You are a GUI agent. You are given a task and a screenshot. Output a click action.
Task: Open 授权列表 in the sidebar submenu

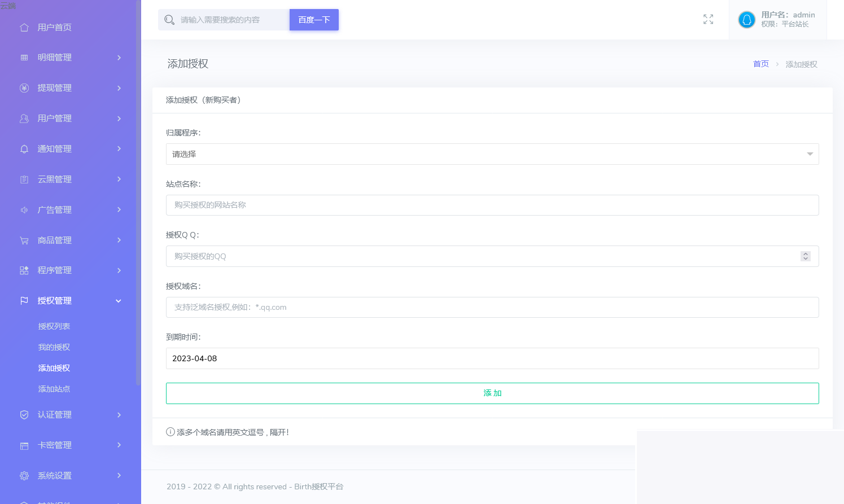point(54,326)
